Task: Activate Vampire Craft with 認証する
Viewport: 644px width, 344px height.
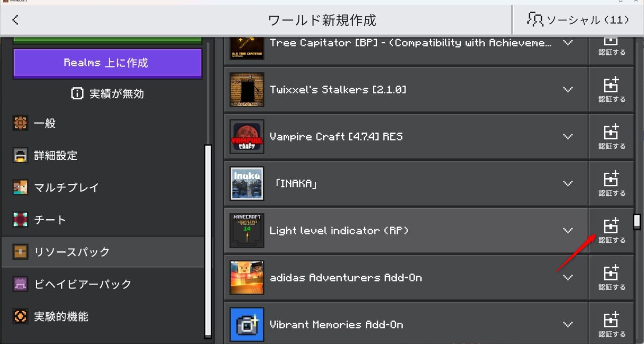Action: [611, 136]
